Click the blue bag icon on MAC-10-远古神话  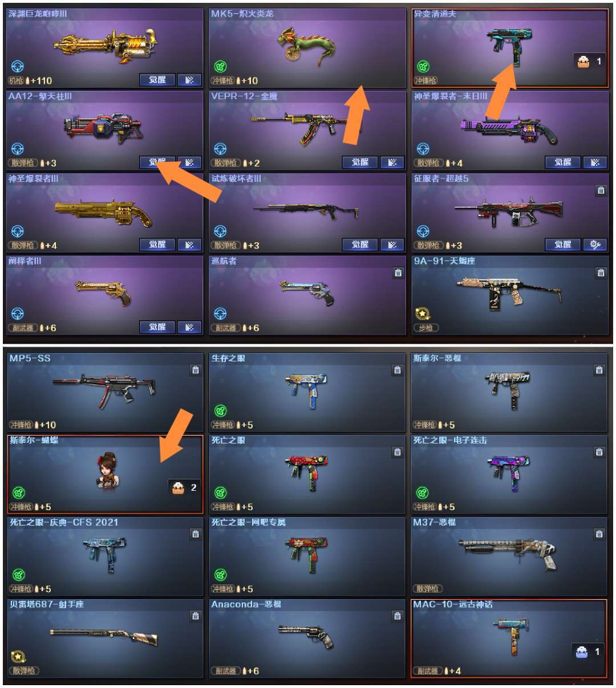coord(582,652)
